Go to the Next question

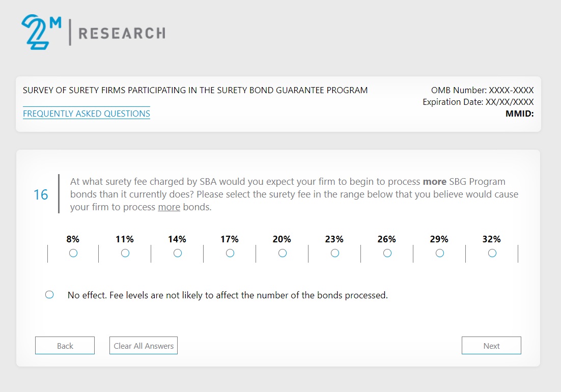coord(491,346)
